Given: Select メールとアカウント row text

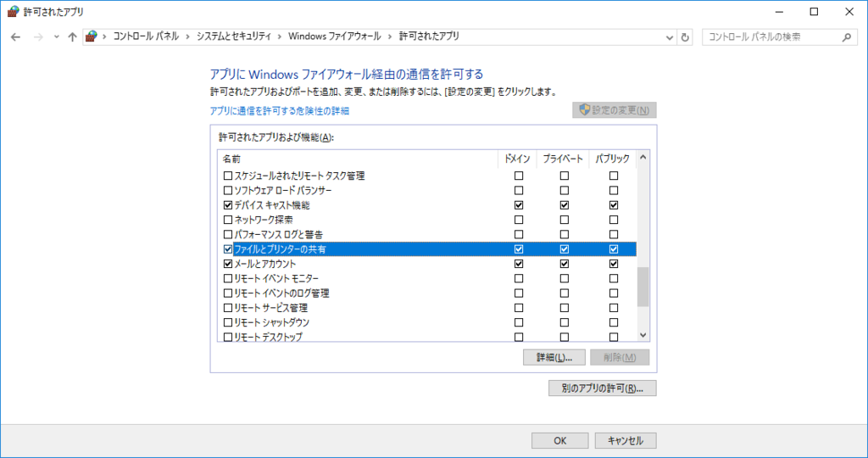Looking at the screenshot, I should 265,264.
